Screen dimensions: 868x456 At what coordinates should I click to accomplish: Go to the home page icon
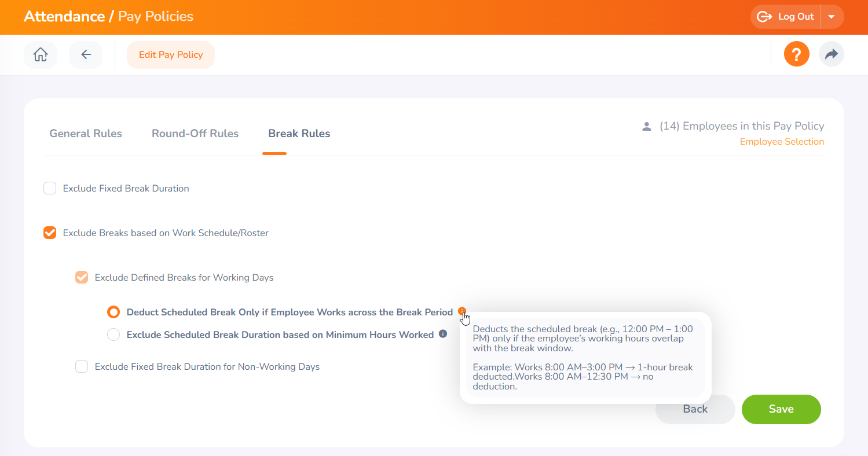pyautogui.click(x=41, y=55)
